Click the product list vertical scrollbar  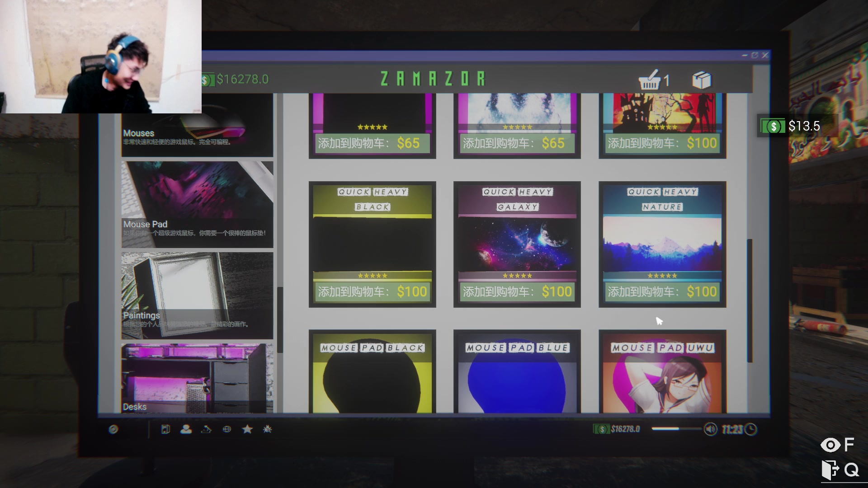750,300
